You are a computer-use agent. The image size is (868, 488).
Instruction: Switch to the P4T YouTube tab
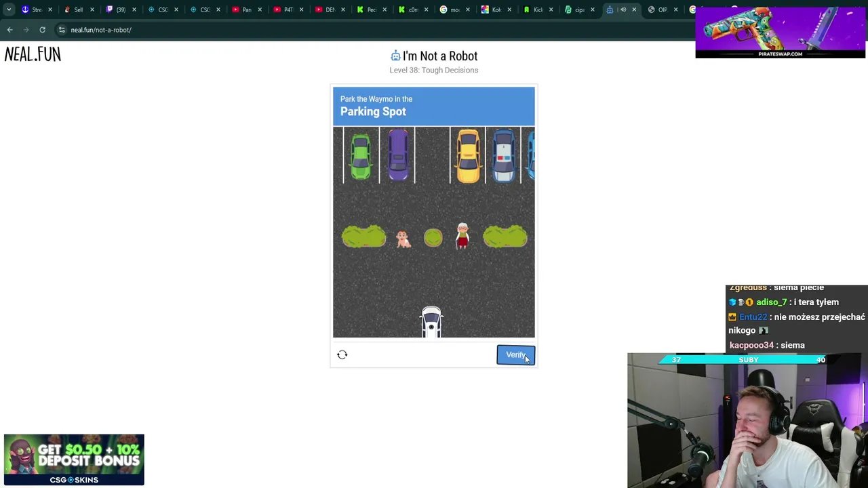[x=290, y=9]
